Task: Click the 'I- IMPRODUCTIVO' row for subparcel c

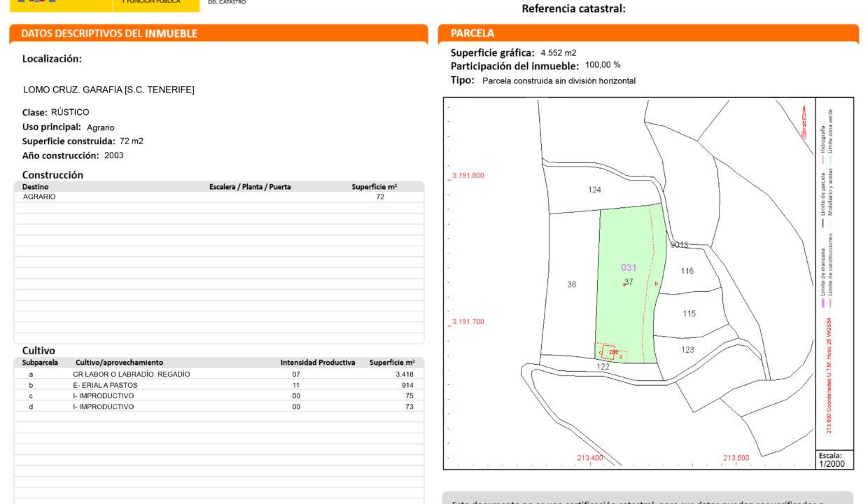Action: [x=219, y=395]
